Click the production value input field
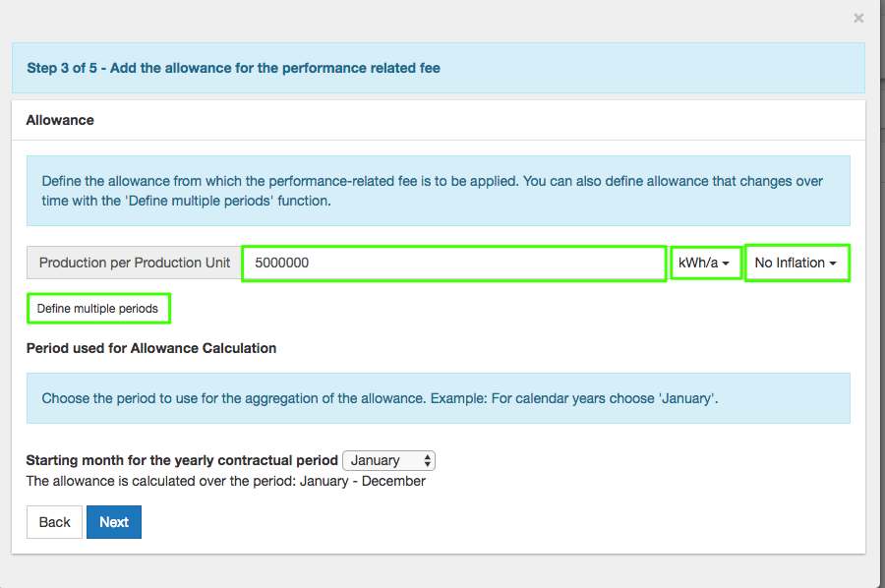 point(453,264)
